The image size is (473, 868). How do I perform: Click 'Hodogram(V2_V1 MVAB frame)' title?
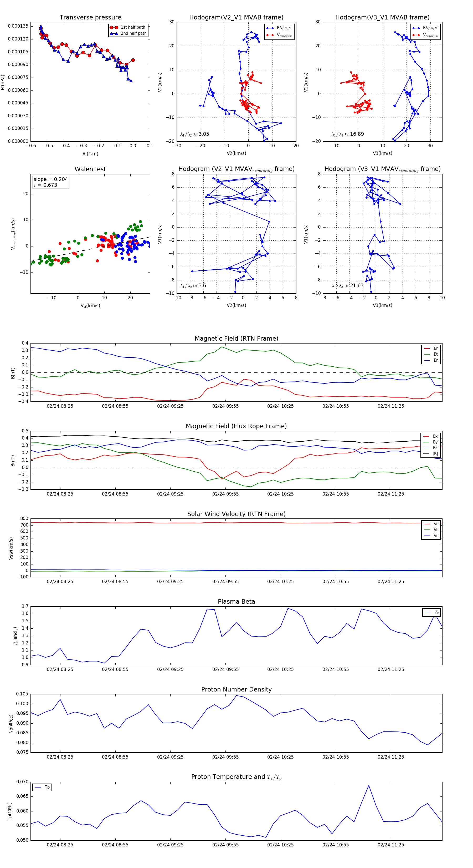point(236,18)
